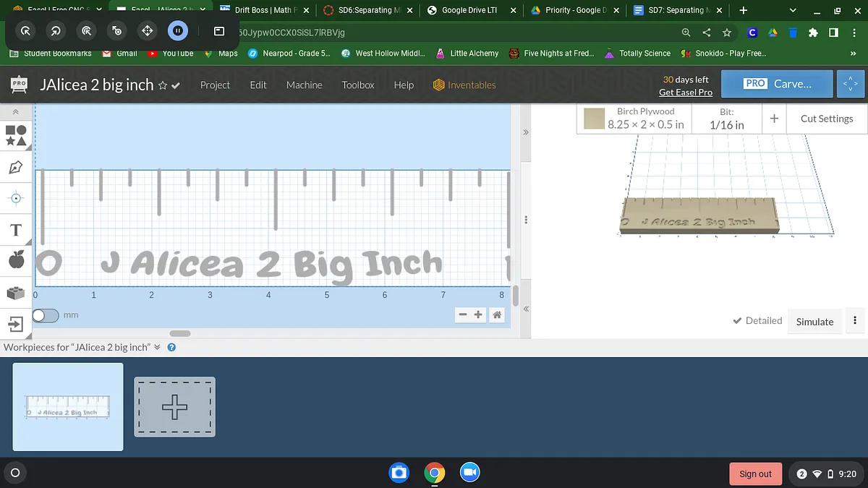Follow the Get Easel Pro link
This screenshot has width=868, height=488.
pos(685,93)
